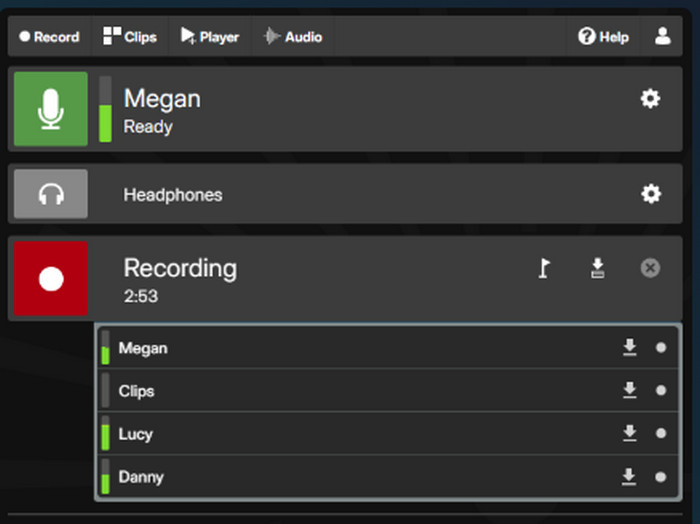The width and height of the screenshot is (700, 524).
Task: Dismiss the recording with the X icon
Action: tap(650, 268)
